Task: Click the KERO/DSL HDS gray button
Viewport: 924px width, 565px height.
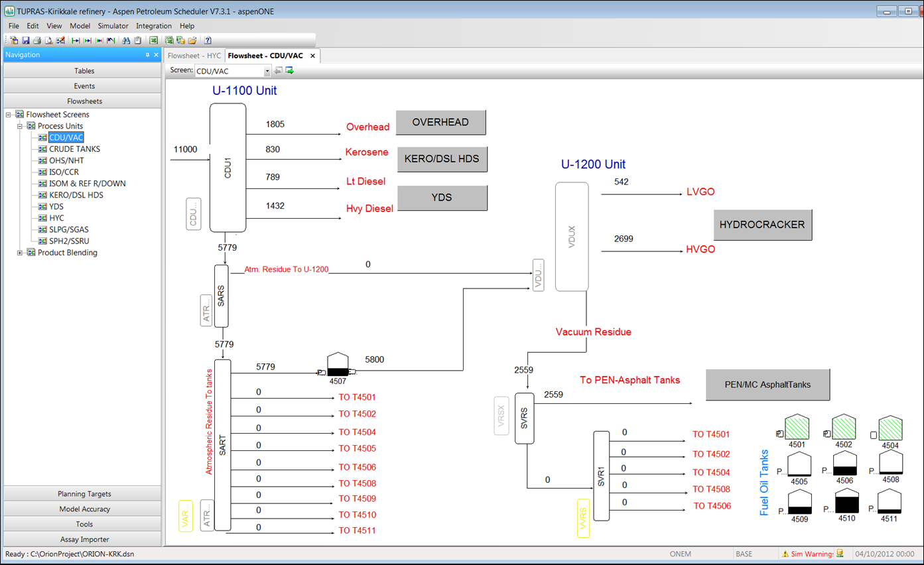Action: (x=442, y=159)
